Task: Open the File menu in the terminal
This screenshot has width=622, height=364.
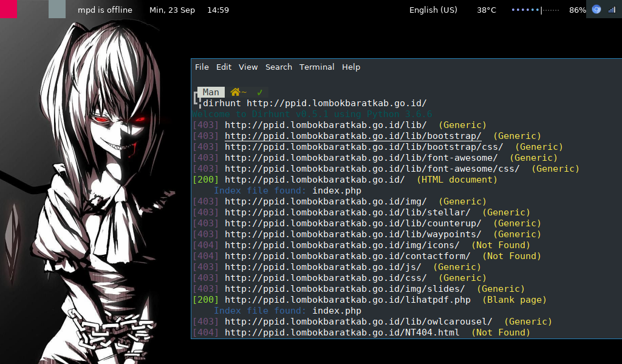Action: [x=202, y=67]
